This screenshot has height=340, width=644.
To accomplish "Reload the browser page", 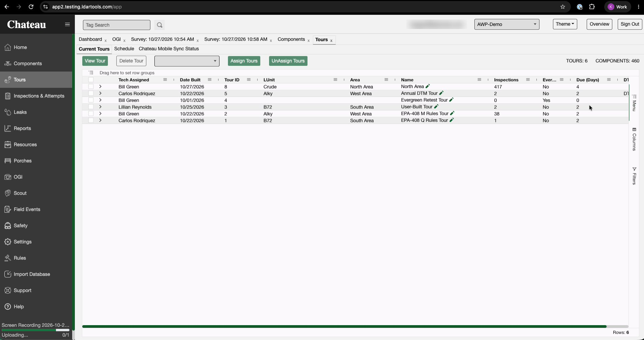I will coord(31,7).
